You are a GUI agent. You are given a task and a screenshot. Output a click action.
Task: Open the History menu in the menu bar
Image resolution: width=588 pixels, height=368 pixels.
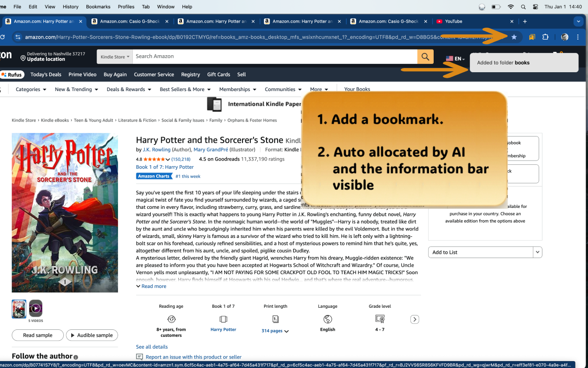[70, 6]
